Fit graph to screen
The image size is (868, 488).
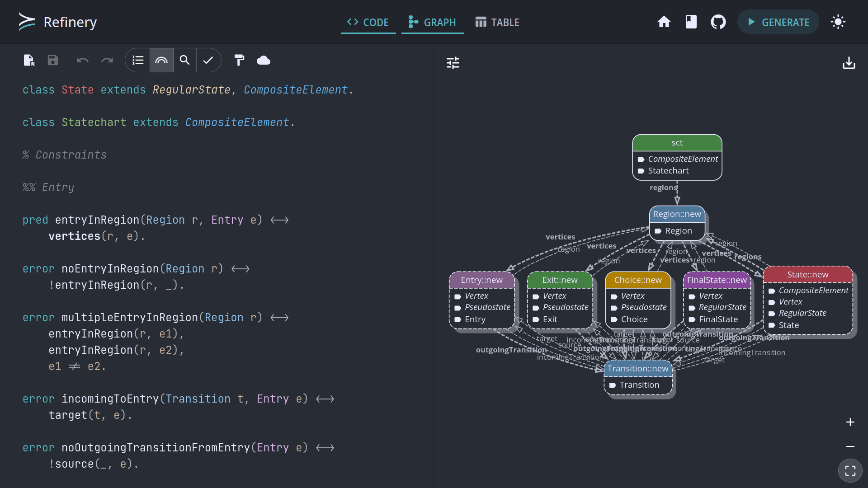(x=850, y=471)
